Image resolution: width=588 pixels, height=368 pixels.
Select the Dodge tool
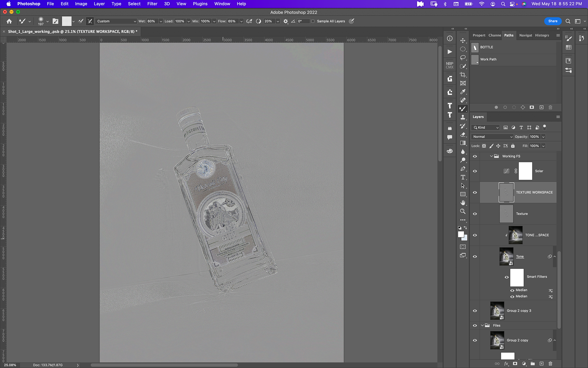point(463,160)
